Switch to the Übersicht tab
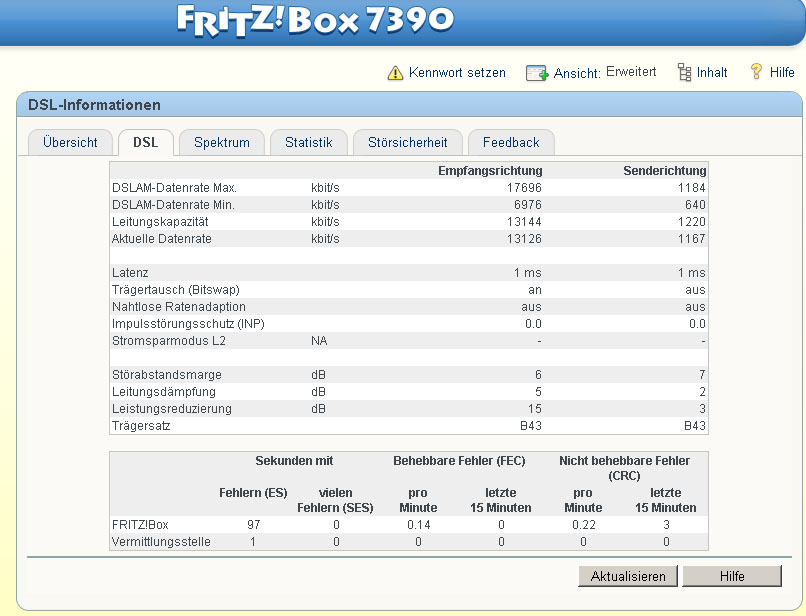This screenshot has width=806, height=616. pyautogui.click(x=70, y=142)
